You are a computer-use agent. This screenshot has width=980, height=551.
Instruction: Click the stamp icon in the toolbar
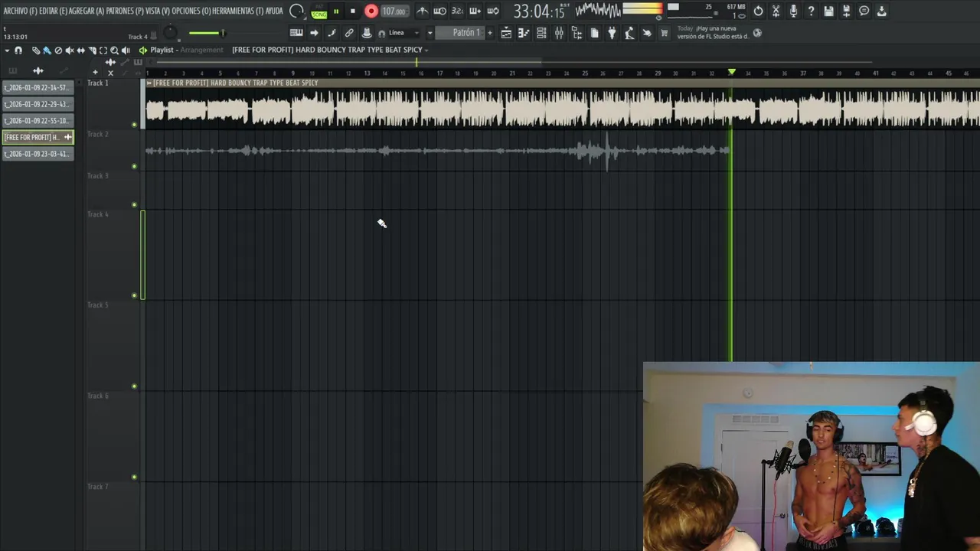click(x=366, y=33)
